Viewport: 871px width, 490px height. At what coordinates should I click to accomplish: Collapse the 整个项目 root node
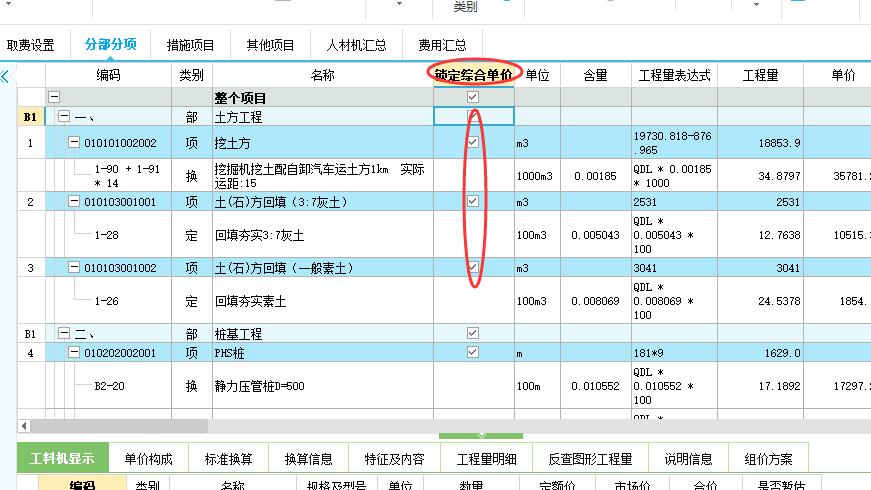tap(54, 97)
